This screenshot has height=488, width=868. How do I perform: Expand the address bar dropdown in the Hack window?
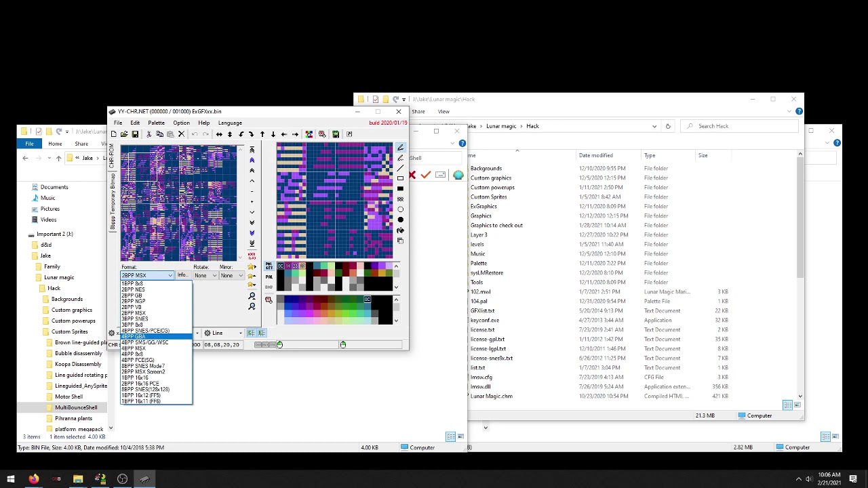click(654, 126)
